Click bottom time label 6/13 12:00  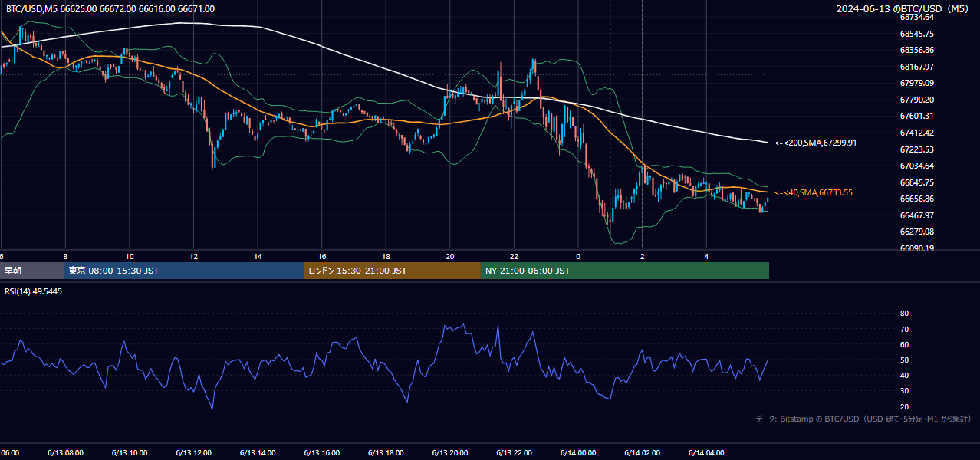coord(193,453)
